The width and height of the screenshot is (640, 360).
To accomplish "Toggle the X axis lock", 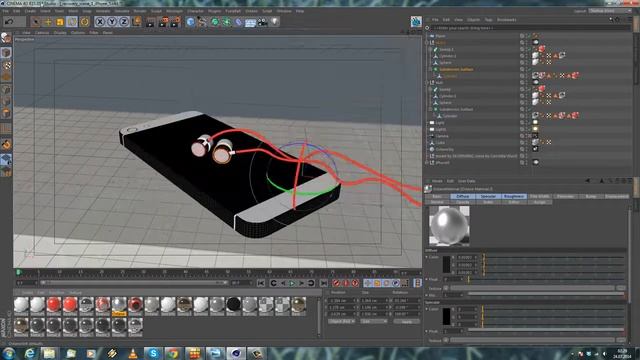I will click(x=100, y=22).
